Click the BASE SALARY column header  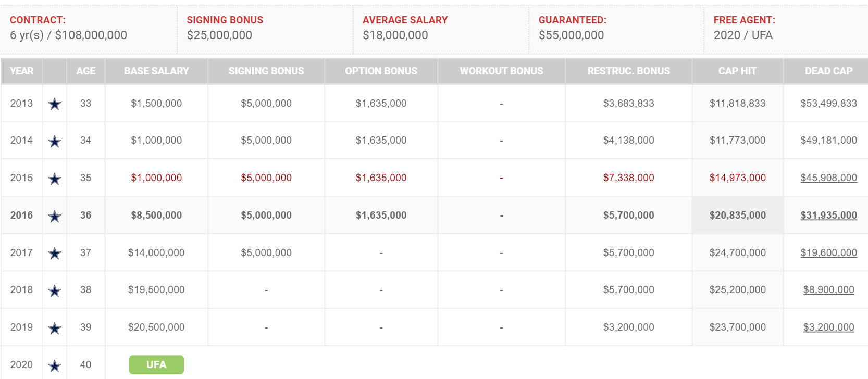(x=156, y=71)
